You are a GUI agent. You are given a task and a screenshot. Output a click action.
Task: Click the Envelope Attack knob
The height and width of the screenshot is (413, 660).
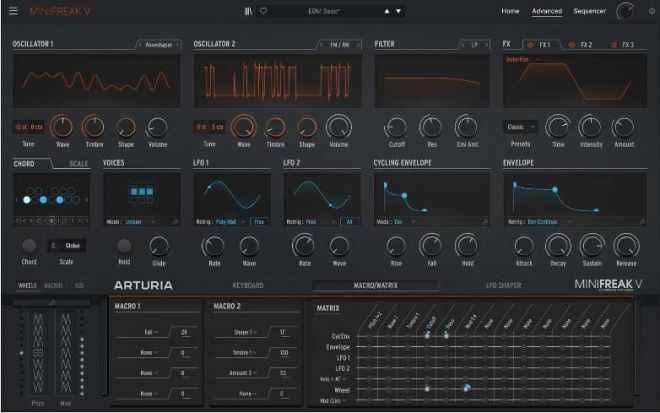(x=524, y=246)
